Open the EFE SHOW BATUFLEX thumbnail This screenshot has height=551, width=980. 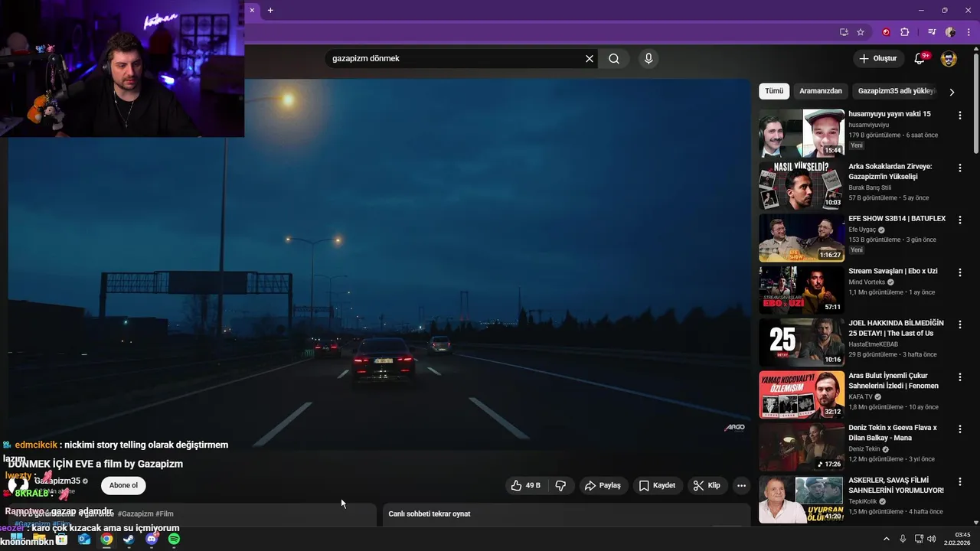(802, 238)
